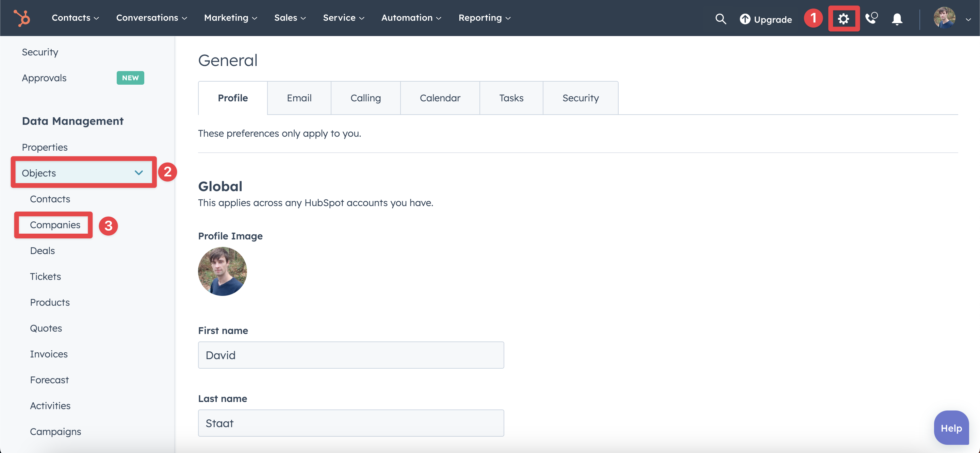Open notifications bell
Image resolution: width=980 pixels, height=453 pixels.
(897, 19)
